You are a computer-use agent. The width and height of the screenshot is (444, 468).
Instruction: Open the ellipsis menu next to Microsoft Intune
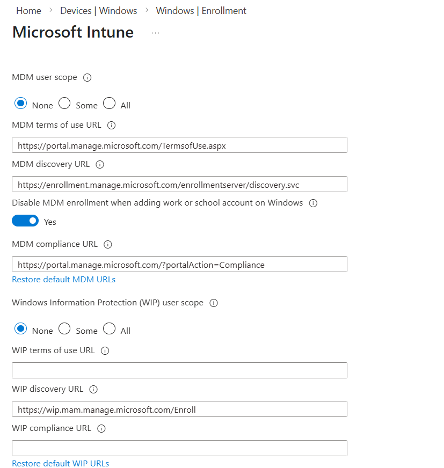pyautogui.click(x=155, y=33)
